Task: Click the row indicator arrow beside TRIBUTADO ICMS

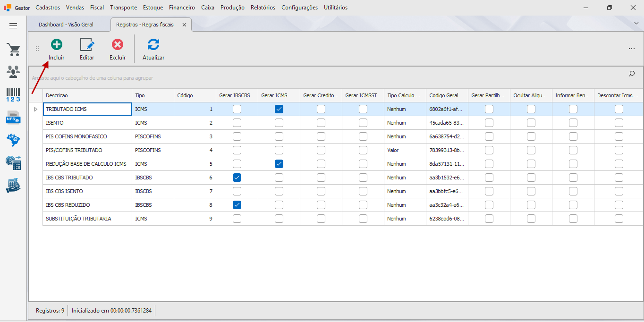Action: click(36, 109)
